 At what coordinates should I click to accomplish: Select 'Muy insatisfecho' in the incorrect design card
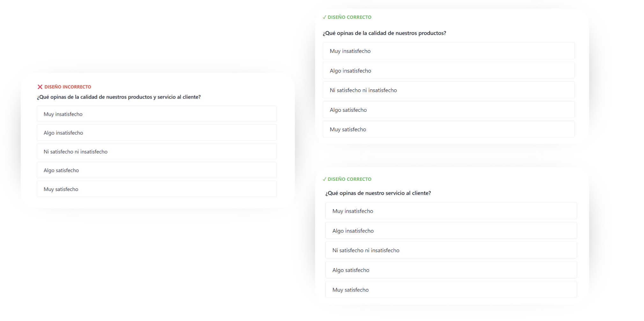point(157,114)
